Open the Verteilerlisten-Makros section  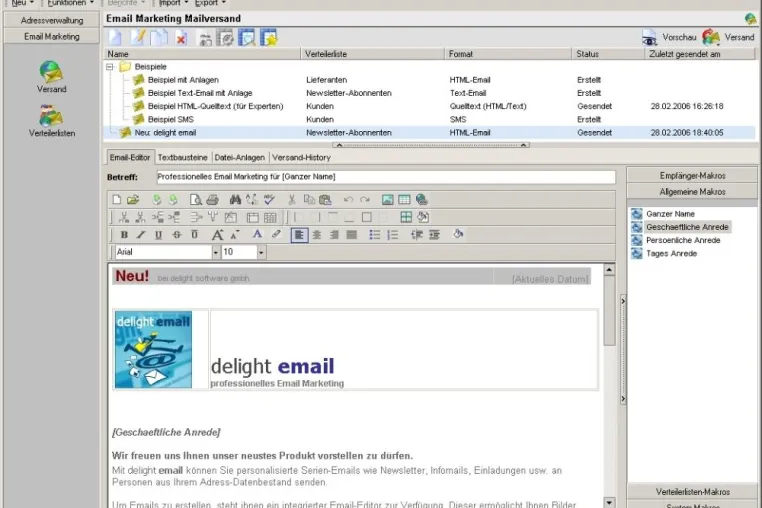(x=692, y=491)
